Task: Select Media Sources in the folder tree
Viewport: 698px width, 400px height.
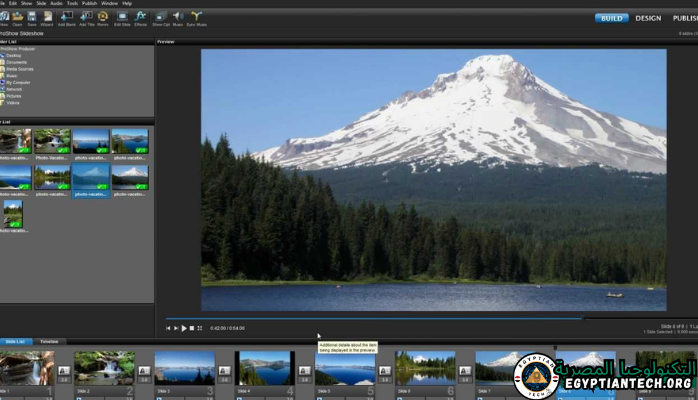Action: 18,68
